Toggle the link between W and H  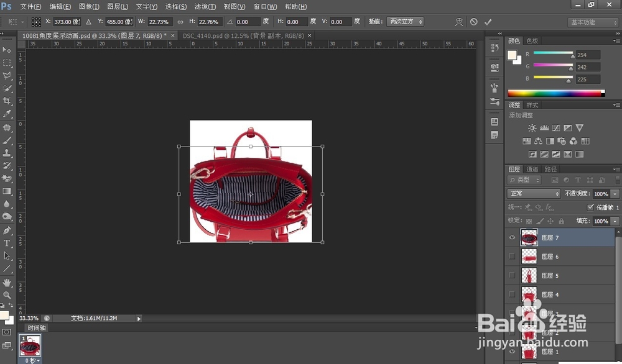click(180, 22)
